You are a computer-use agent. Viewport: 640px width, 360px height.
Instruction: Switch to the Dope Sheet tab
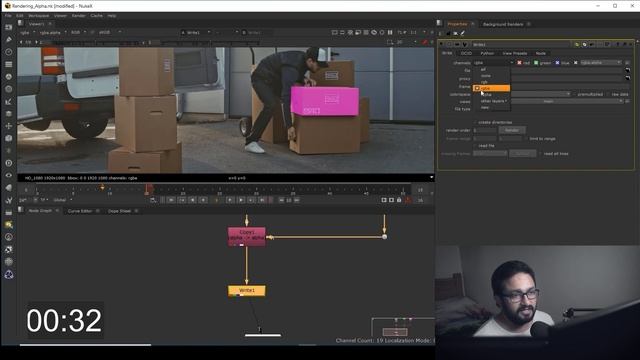(x=120, y=211)
